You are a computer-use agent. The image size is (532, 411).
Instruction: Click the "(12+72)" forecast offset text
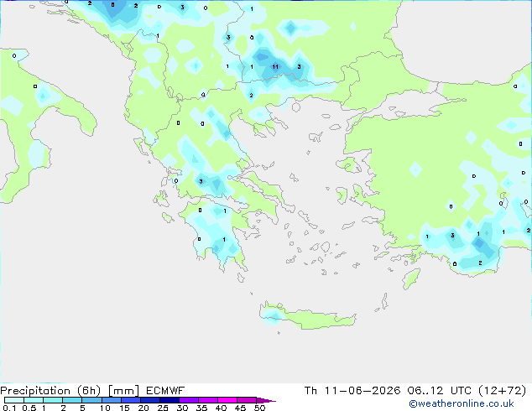tap(503, 391)
